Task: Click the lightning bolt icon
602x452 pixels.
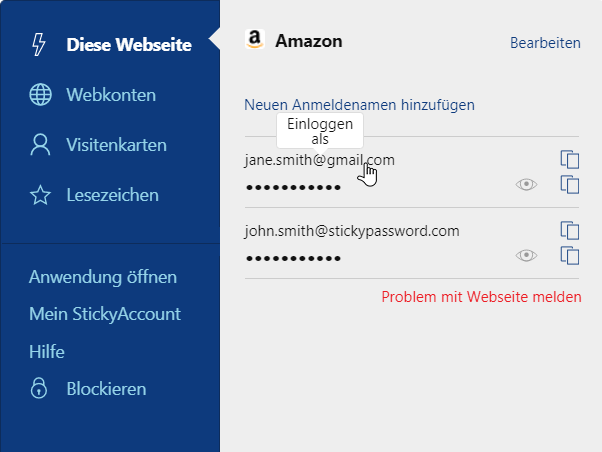Action: 39,45
